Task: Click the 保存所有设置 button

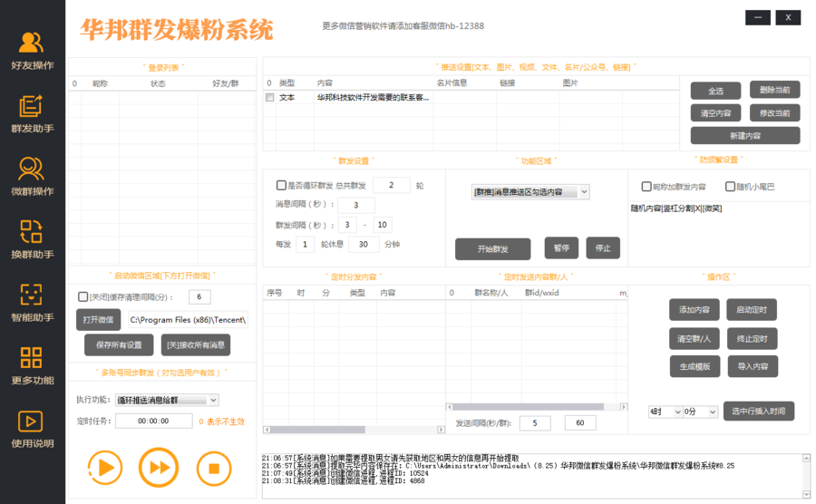Action: [x=119, y=344]
